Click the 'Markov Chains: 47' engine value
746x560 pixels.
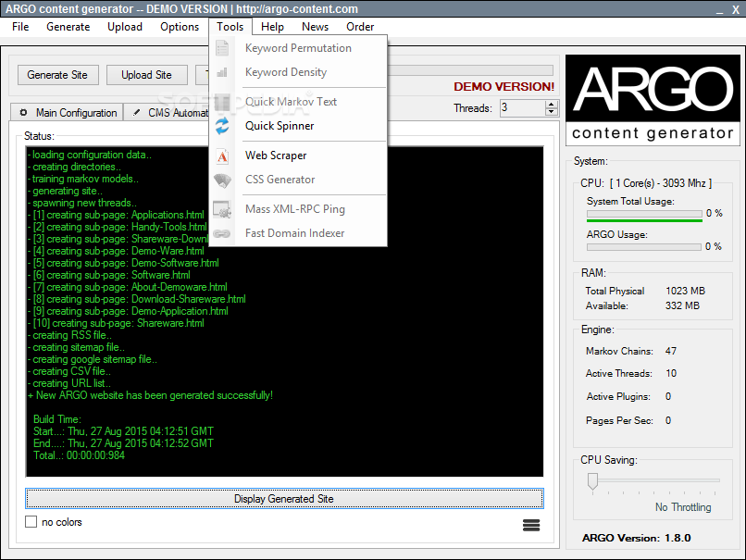[631, 351]
